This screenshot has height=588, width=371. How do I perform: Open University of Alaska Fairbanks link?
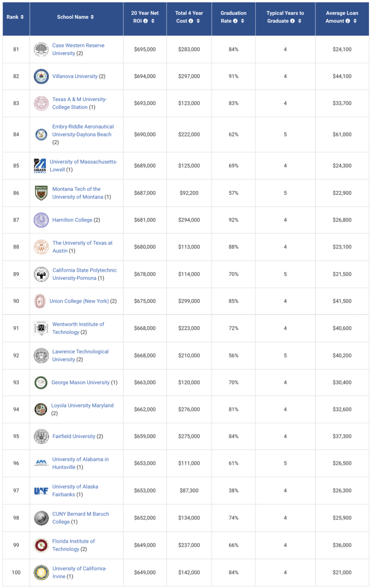point(75,491)
